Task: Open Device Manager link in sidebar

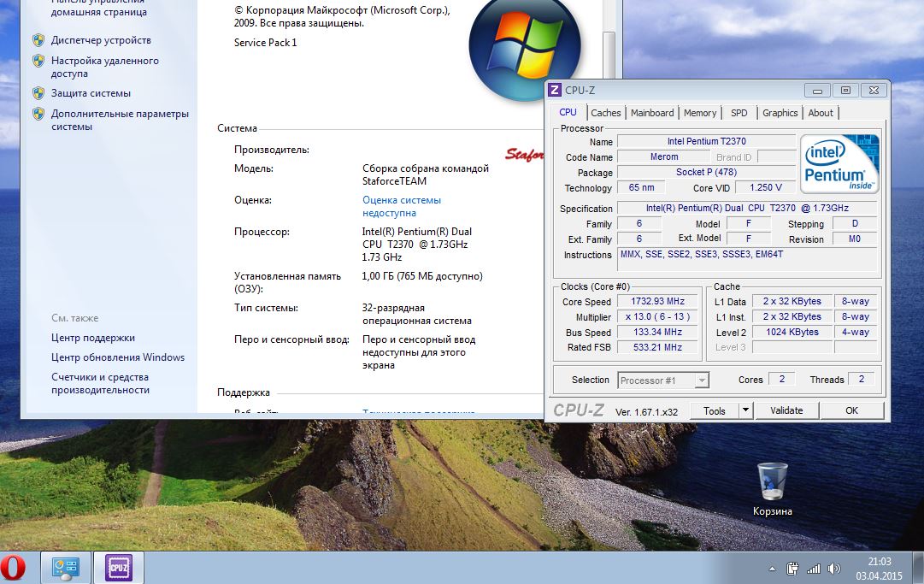Action: click(x=101, y=40)
